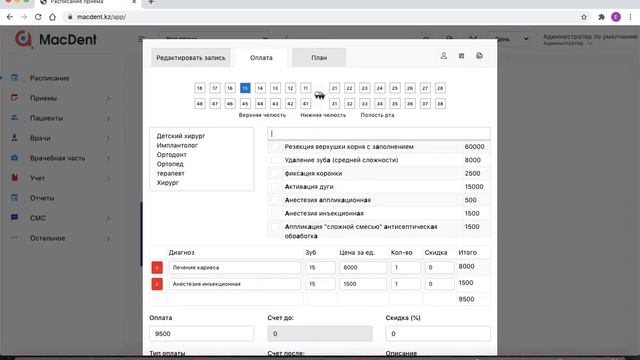640x360 pixels.
Task: Select the Ортодонт category
Action: (x=171, y=155)
